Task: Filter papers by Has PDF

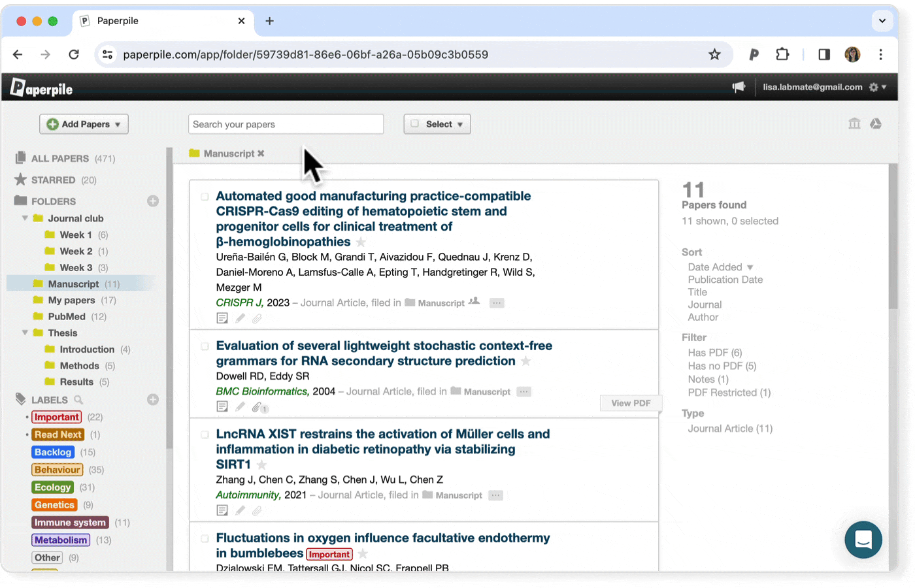Action: (x=712, y=352)
